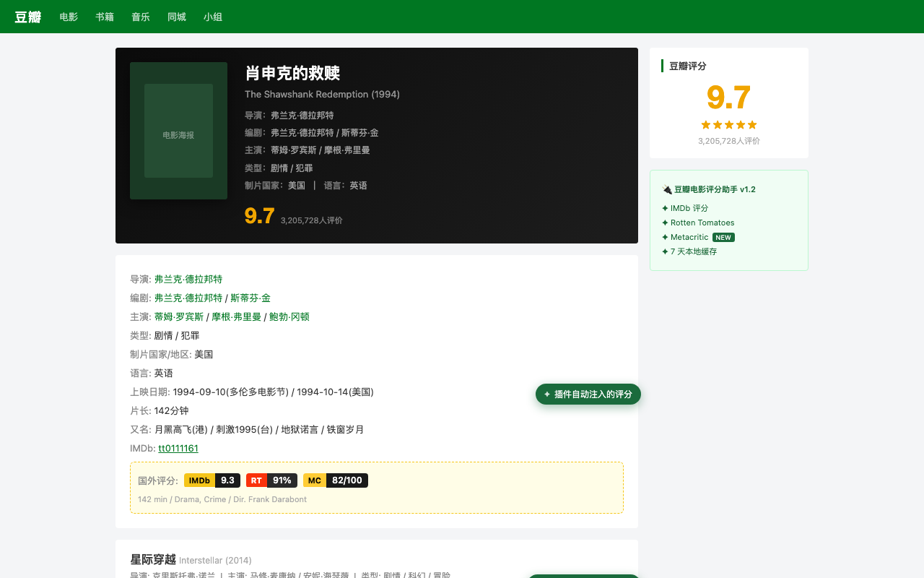Click the 星际穿越 movie title
The height and width of the screenshot is (578, 924).
pos(153,559)
